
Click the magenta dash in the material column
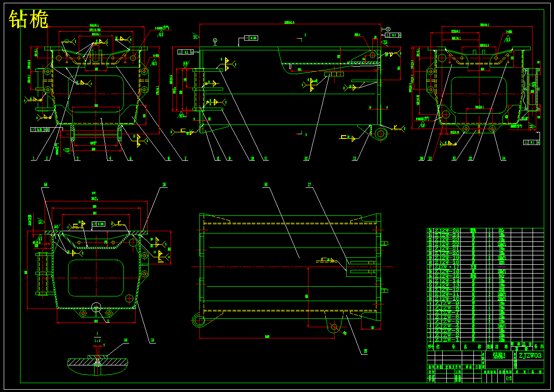[x=502, y=267]
